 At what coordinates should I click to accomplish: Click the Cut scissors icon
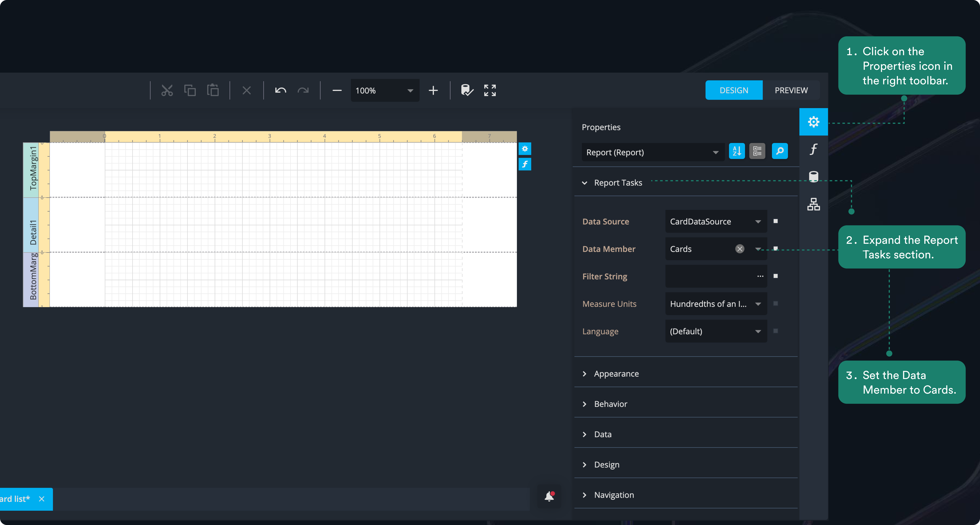[x=167, y=91]
